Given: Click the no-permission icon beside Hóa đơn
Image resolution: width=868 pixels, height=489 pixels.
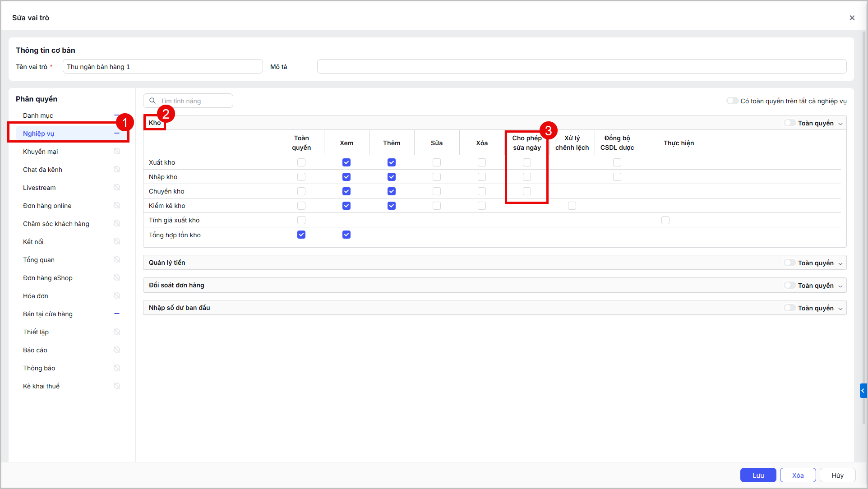Looking at the screenshot, I should (x=117, y=296).
